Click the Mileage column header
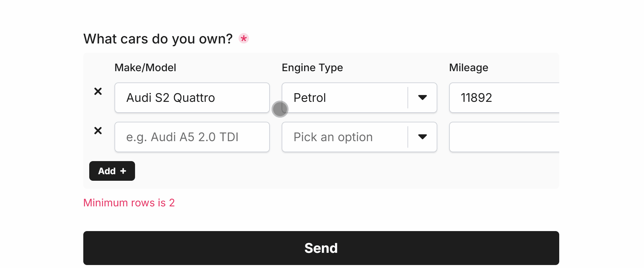This screenshot has height=268, width=644. [468, 68]
